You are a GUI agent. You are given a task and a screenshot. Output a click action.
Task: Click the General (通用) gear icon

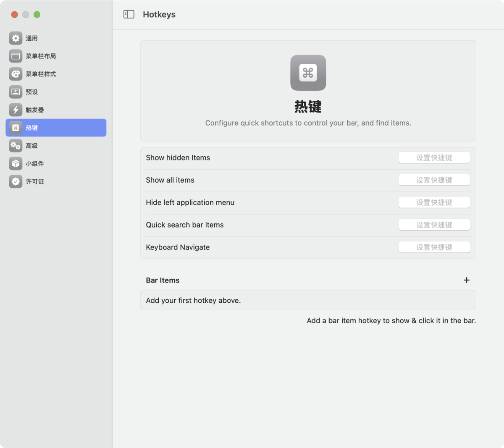16,38
